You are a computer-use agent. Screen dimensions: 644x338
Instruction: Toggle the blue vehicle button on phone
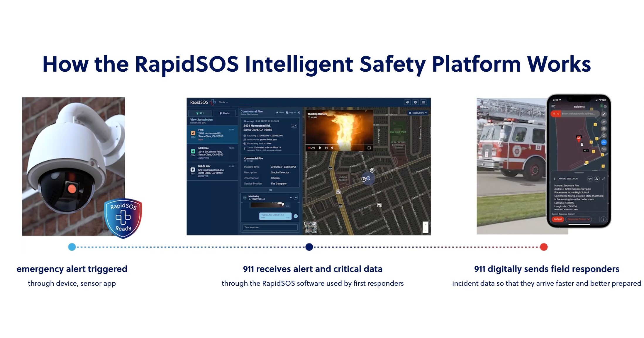(604, 142)
